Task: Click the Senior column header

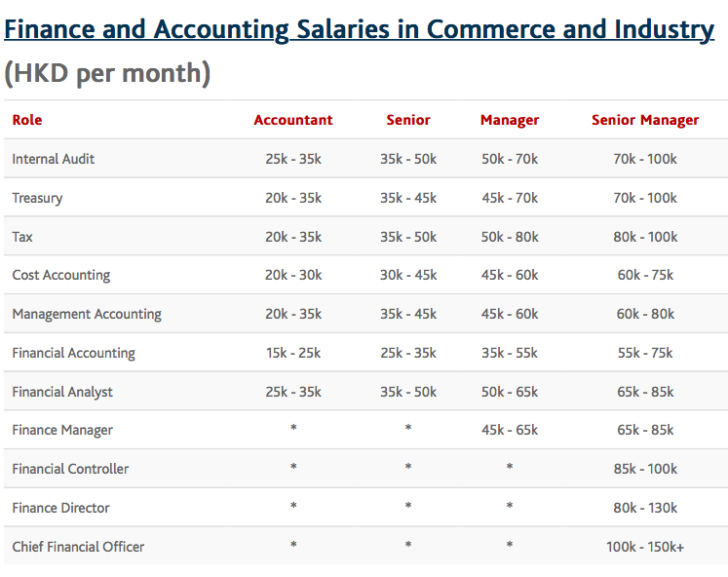Action: tap(408, 120)
